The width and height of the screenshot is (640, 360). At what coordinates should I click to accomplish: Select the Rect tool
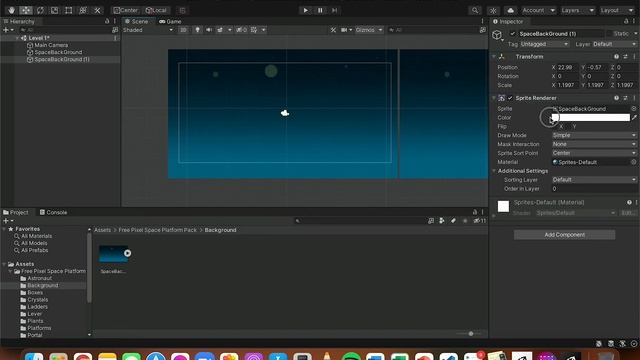[69, 10]
